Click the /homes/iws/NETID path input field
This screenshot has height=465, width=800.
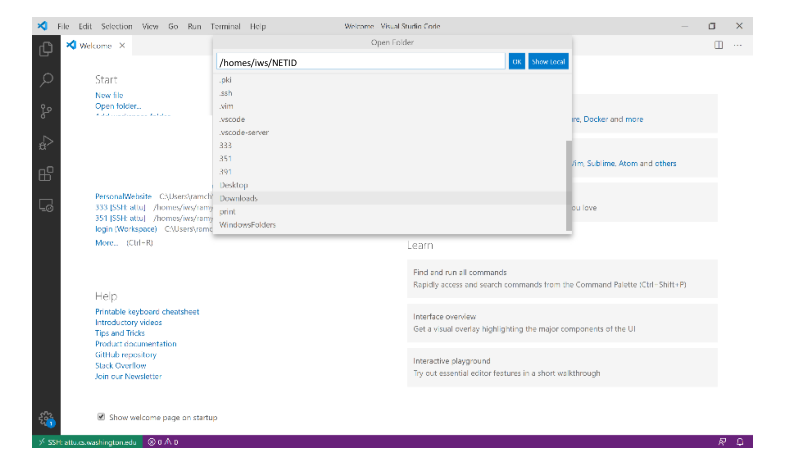(361, 62)
